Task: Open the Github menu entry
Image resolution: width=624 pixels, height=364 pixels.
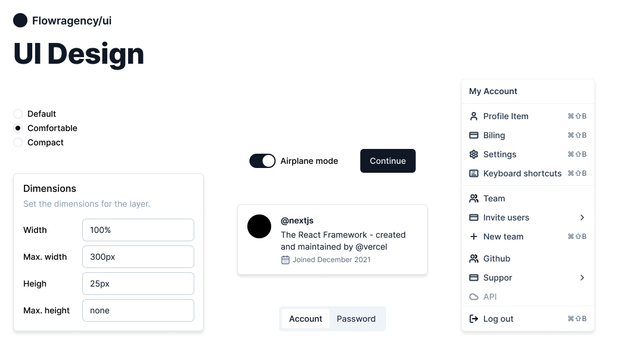Action: point(496,259)
